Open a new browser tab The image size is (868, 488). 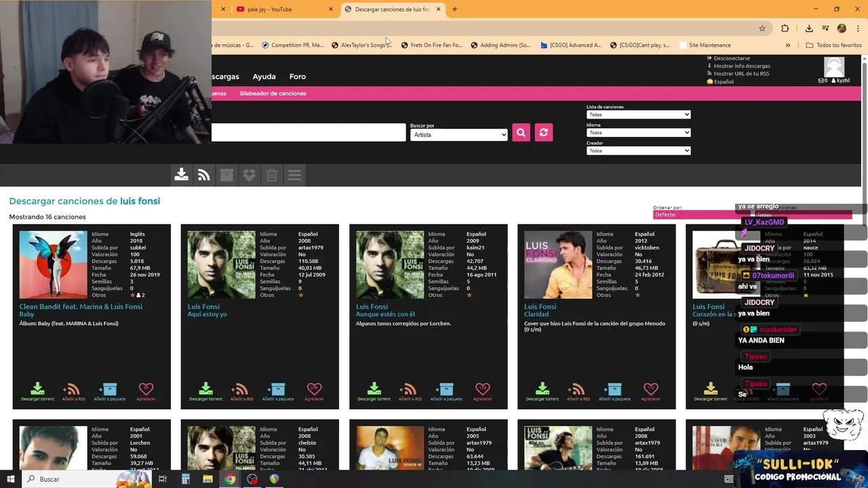(454, 9)
